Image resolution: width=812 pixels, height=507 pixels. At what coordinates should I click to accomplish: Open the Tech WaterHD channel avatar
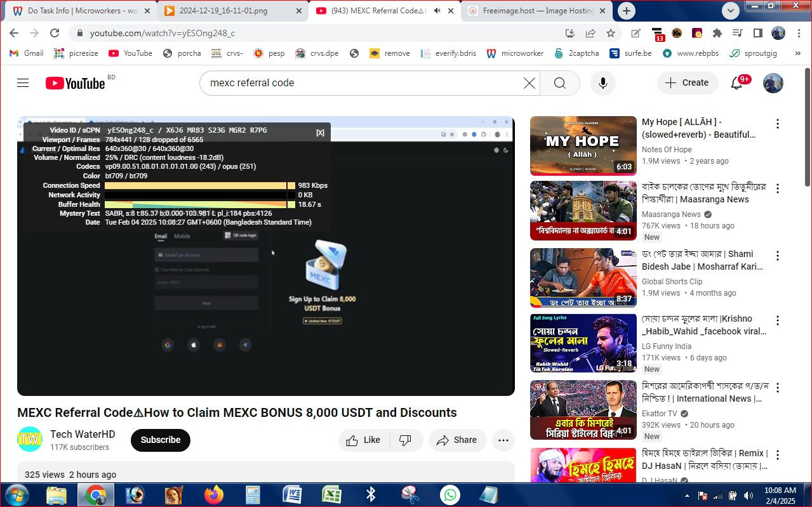(30, 439)
